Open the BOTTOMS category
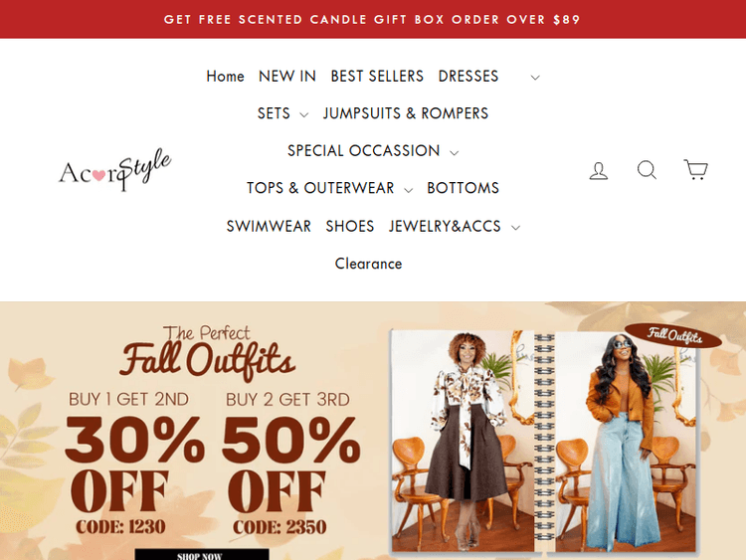The image size is (746, 560). tap(463, 188)
